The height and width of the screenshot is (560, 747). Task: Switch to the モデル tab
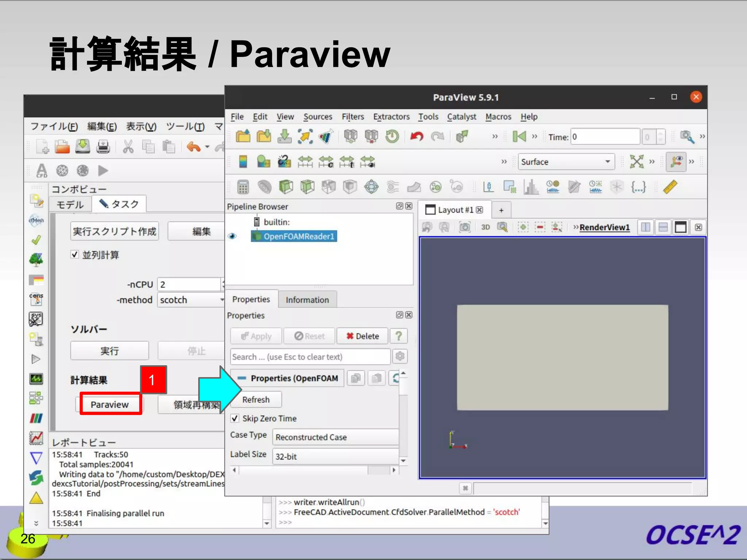(x=70, y=205)
